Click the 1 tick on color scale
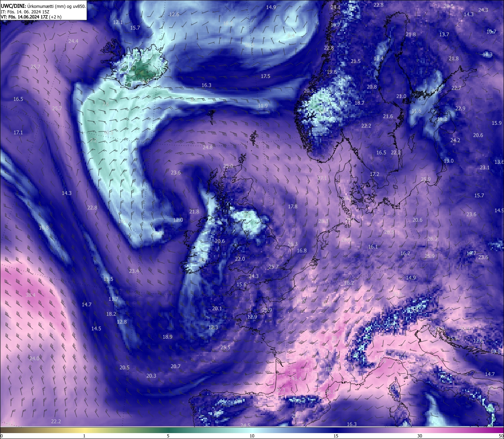Screen dimensions: 504x439 (x=84, y=436)
